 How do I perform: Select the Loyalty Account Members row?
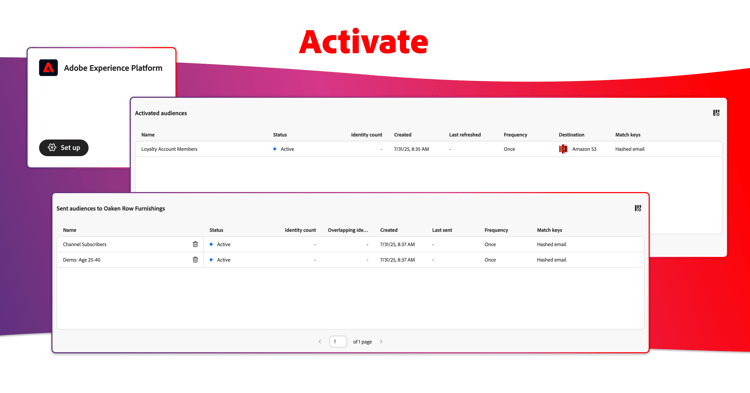pyautogui.click(x=429, y=149)
